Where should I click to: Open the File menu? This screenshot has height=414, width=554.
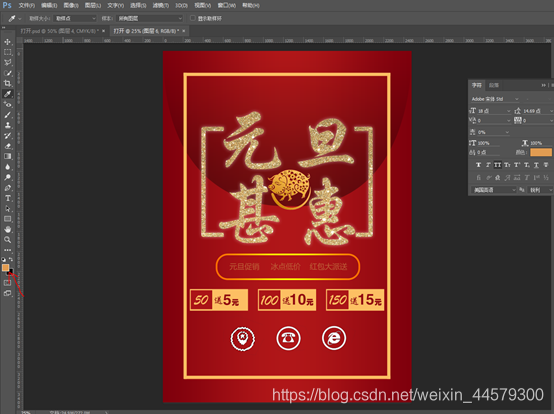coord(27,5)
